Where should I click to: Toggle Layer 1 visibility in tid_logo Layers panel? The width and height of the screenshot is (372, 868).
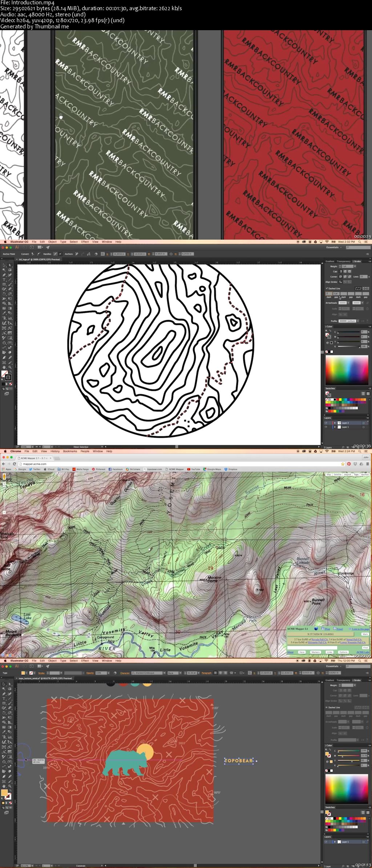326,427
